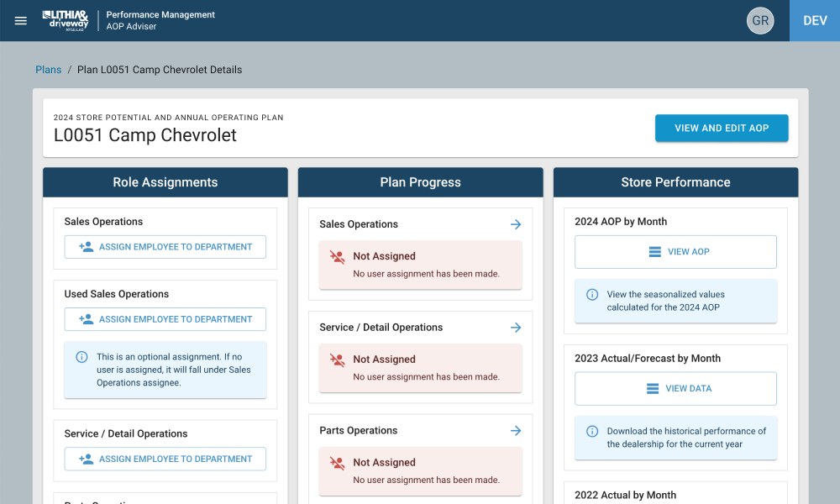The image size is (840, 504).
Task: Click info icon in 2024 AOP note
Action: [592, 295]
